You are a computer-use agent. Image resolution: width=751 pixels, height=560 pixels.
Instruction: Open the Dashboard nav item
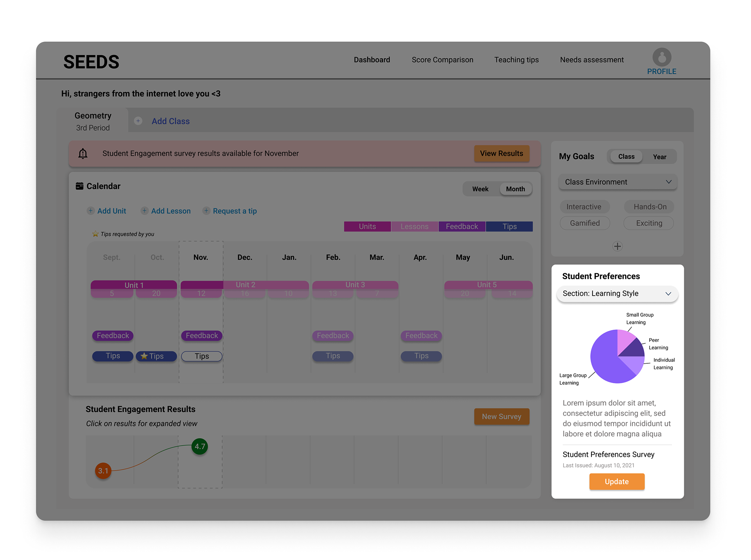(372, 60)
